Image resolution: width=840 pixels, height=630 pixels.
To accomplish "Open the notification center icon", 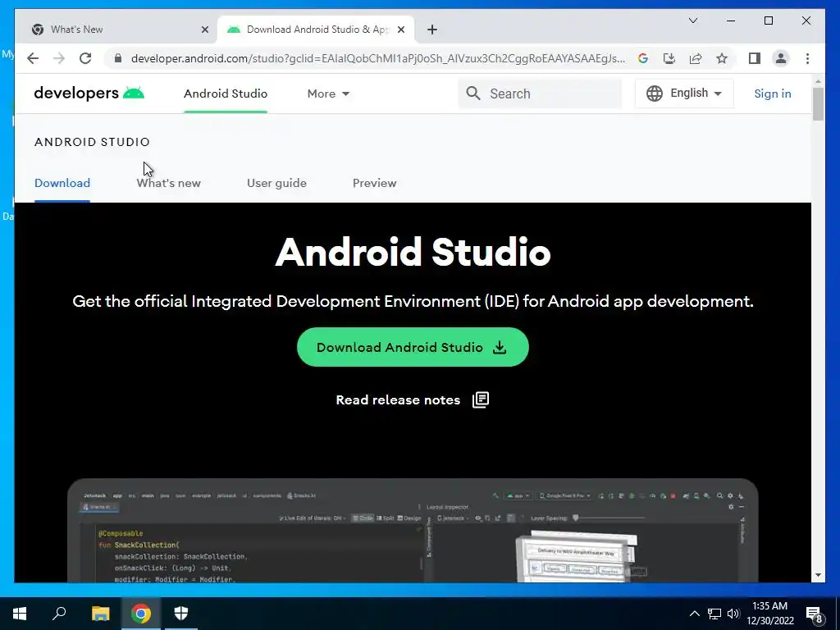I will pyautogui.click(x=815, y=614).
